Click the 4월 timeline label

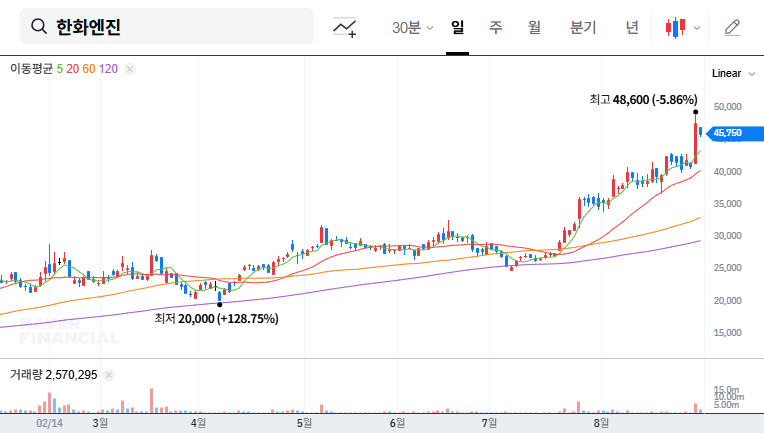(x=198, y=423)
